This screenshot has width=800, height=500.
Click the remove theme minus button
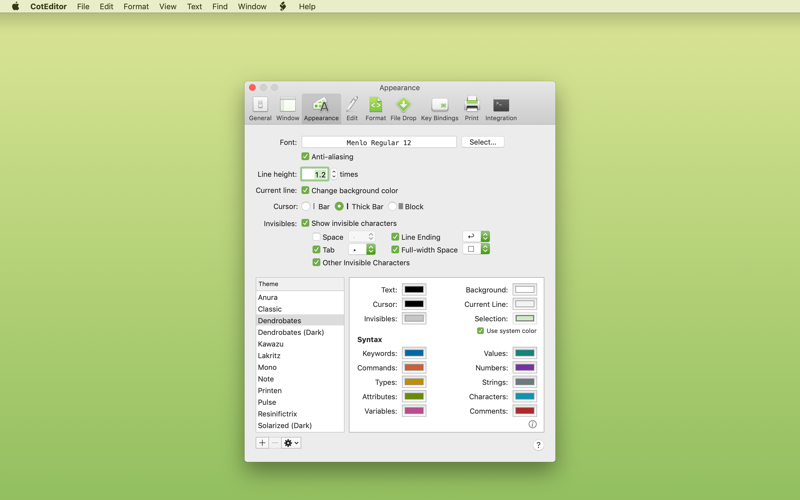275,443
